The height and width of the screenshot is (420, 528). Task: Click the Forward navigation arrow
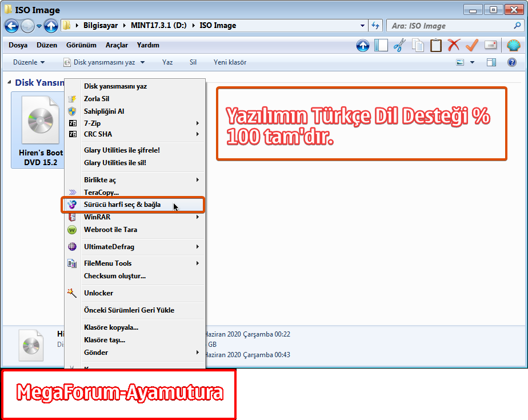pos(27,26)
